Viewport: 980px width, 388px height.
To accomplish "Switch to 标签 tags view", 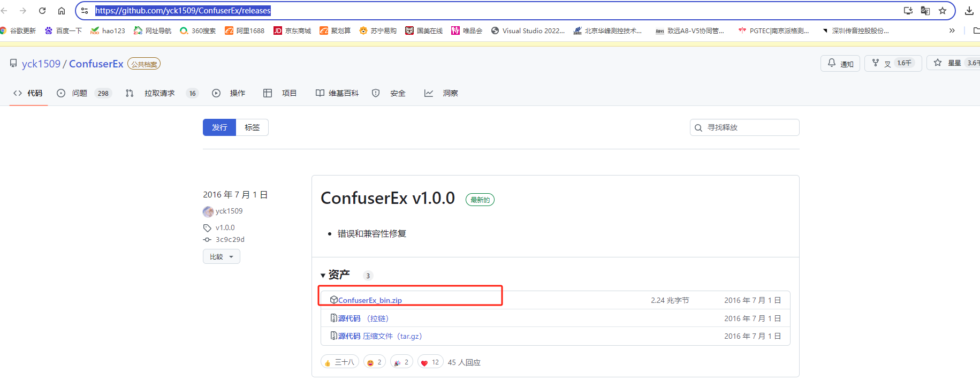I will tap(252, 127).
